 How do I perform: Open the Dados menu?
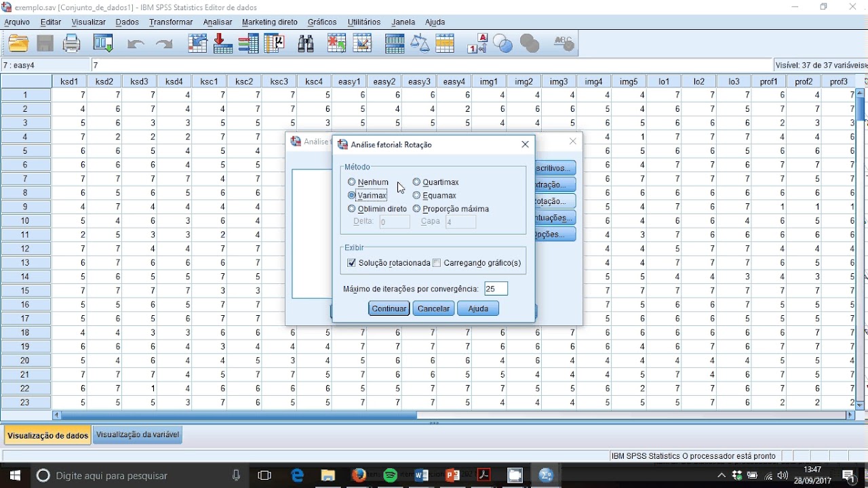127,22
